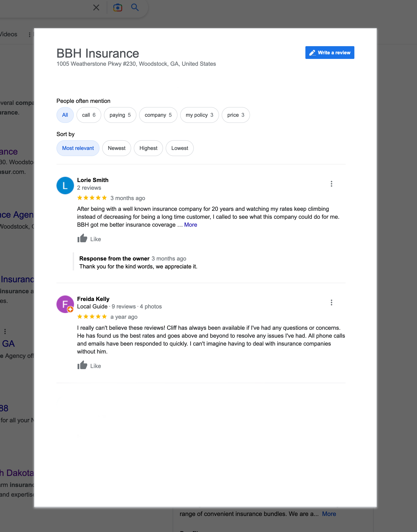
Task: Clear the search box with X icon
Action: click(x=96, y=7)
